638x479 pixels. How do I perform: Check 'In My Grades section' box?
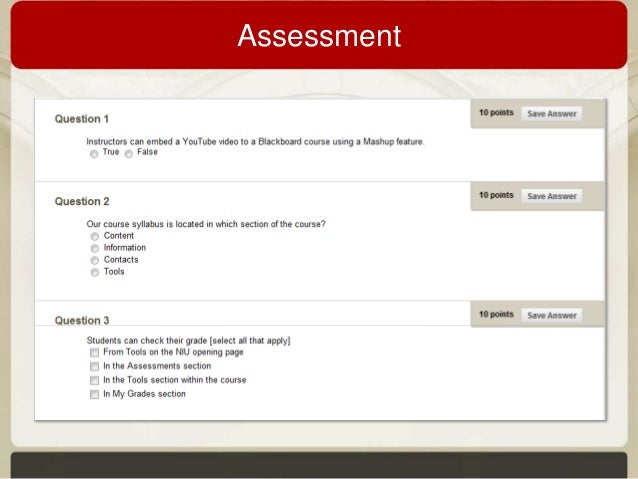point(94,394)
